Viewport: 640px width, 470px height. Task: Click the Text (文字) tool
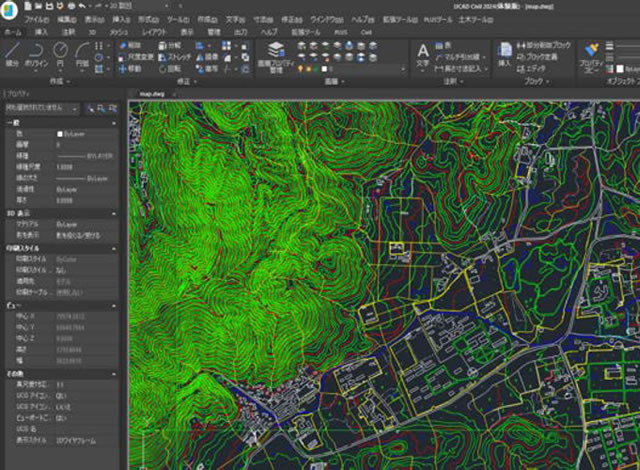click(x=423, y=55)
